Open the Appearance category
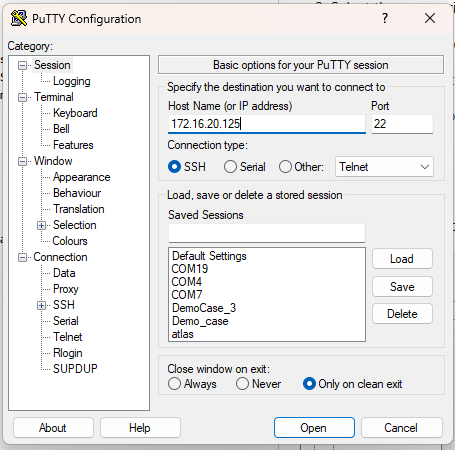The image size is (455, 450). pos(81,177)
